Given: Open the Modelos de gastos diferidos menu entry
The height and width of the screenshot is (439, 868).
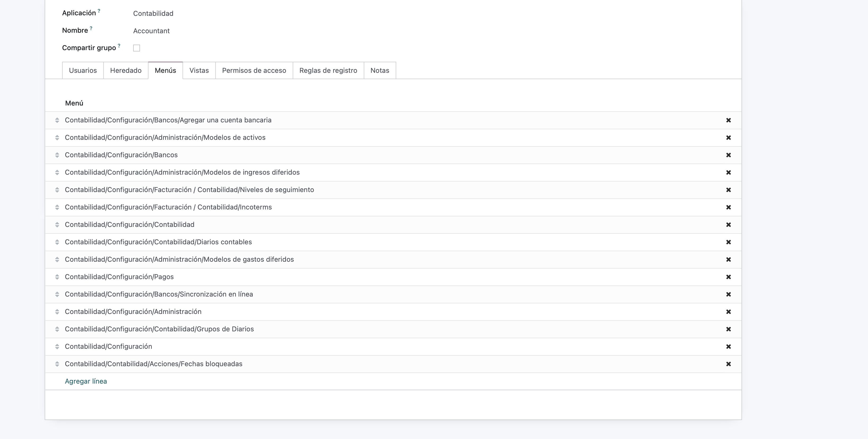Looking at the screenshot, I should [179, 260].
